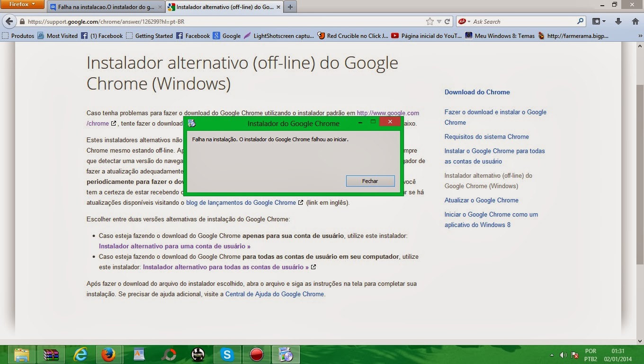The height and width of the screenshot is (364, 644).
Task: Open Red Crucible bookmark
Action: pyautogui.click(x=353, y=36)
